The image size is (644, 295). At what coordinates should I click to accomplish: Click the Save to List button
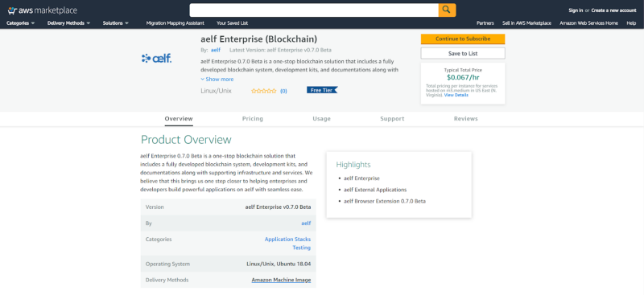[463, 53]
